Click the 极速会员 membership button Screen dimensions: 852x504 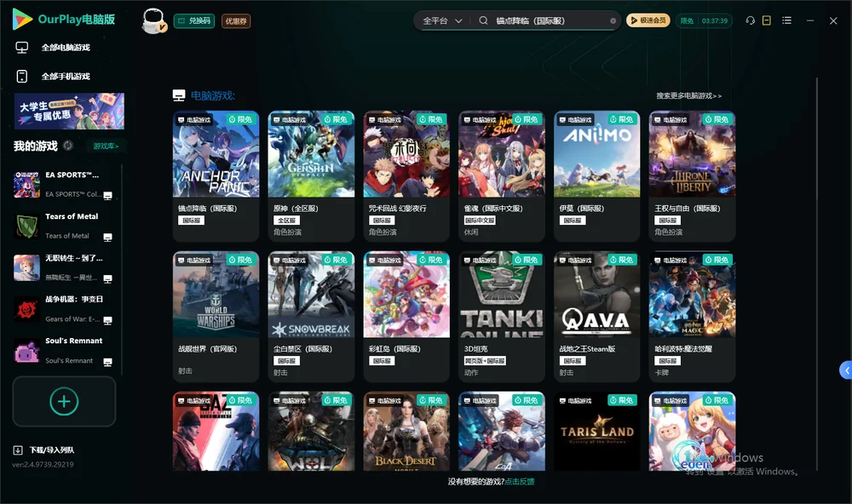(x=648, y=20)
